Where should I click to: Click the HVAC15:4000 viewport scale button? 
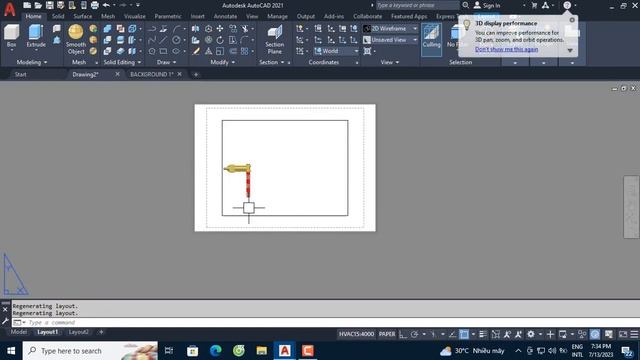click(x=356, y=334)
